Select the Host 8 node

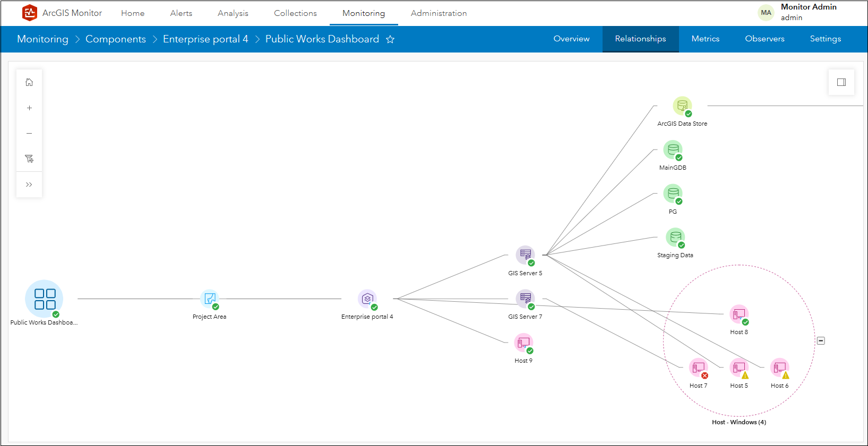point(739,314)
